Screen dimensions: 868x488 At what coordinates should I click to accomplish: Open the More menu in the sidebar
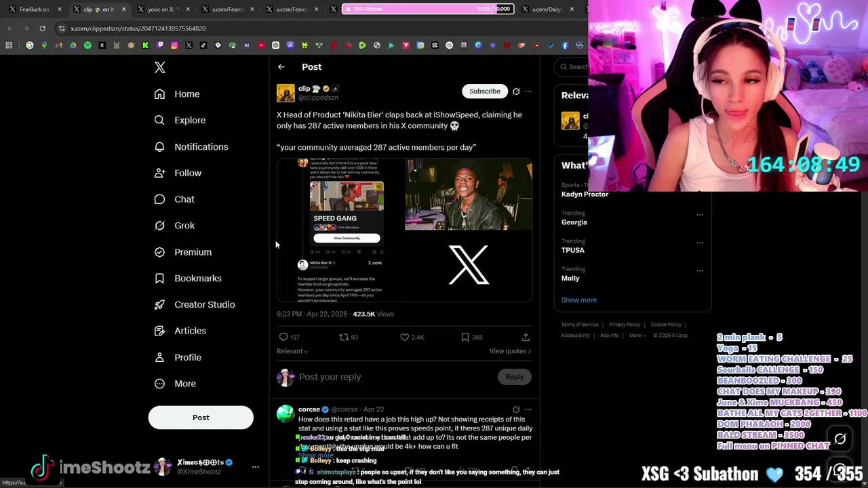(x=175, y=384)
